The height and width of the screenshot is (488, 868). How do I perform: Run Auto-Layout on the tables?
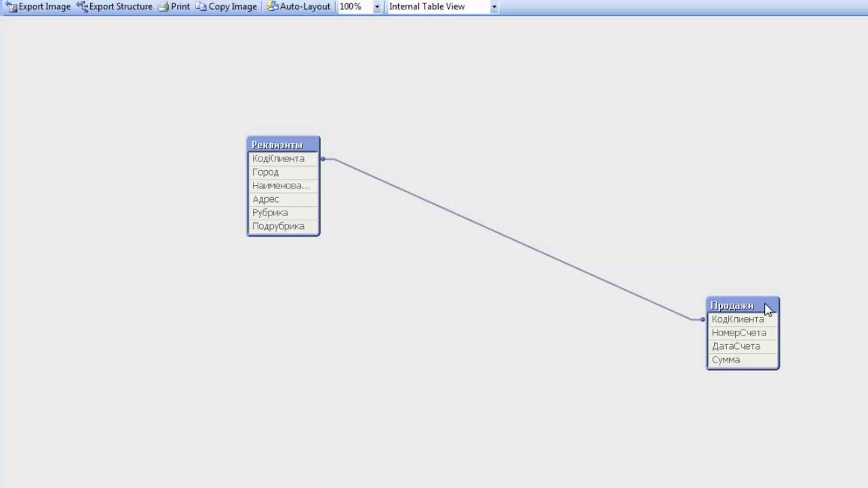tap(298, 7)
